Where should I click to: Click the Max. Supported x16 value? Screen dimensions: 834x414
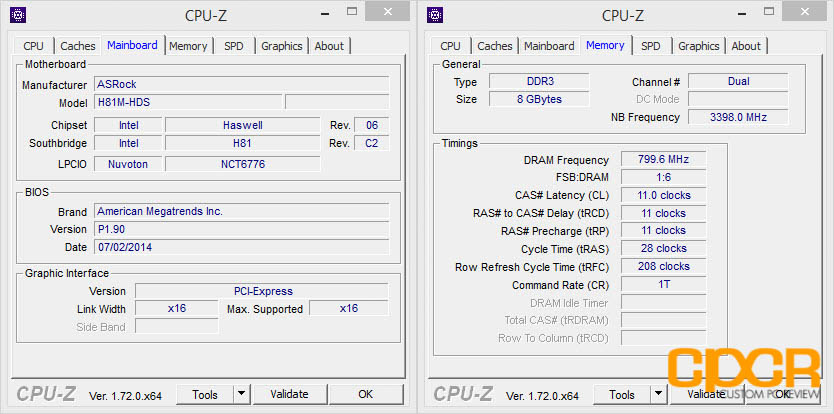(x=349, y=309)
